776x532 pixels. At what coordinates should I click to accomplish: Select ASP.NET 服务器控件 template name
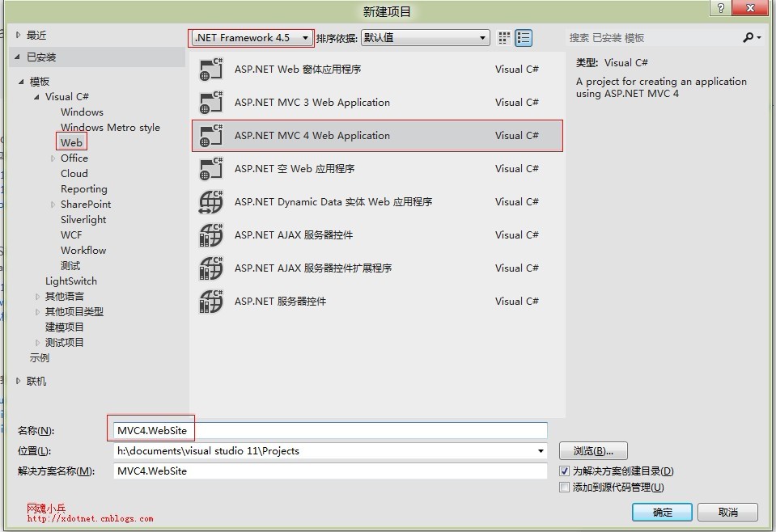click(280, 301)
